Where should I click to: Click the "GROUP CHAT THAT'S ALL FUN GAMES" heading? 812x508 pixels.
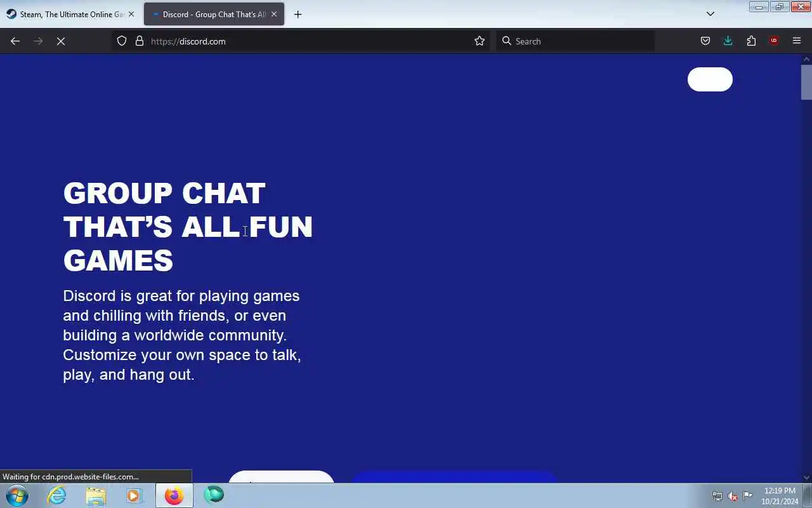tap(188, 227)
